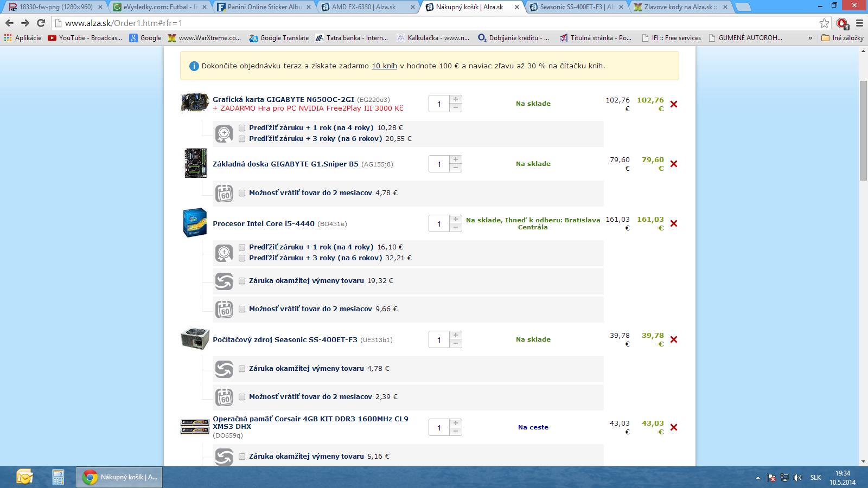Reload the Alza cart page
Viewport: 868px width, 488px height.
[41, 23]
